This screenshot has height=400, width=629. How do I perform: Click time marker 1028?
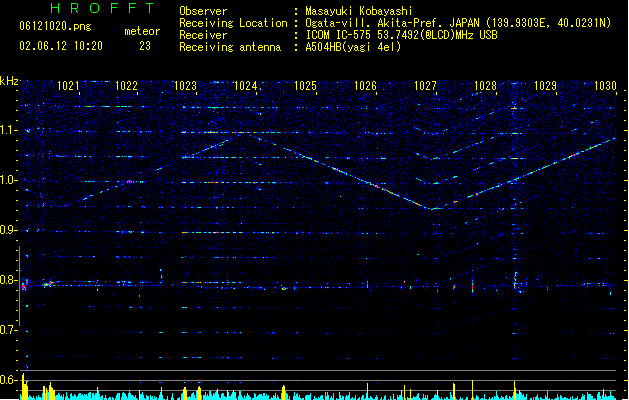pos(485,86)
